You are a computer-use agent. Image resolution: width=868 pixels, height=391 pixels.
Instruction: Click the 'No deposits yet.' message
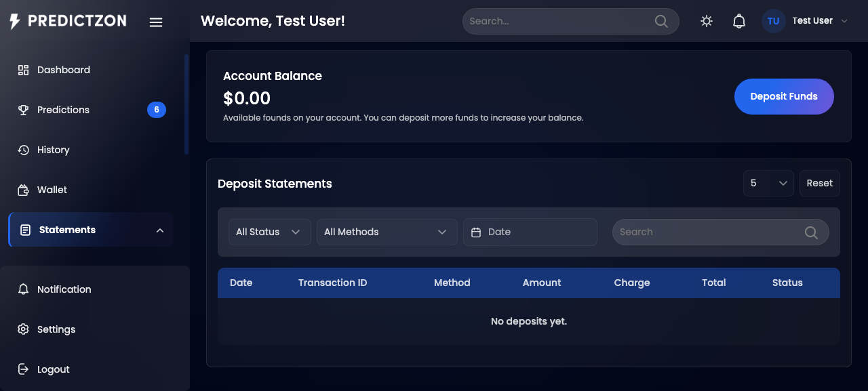pyautogui.click(x=529, y=321)
